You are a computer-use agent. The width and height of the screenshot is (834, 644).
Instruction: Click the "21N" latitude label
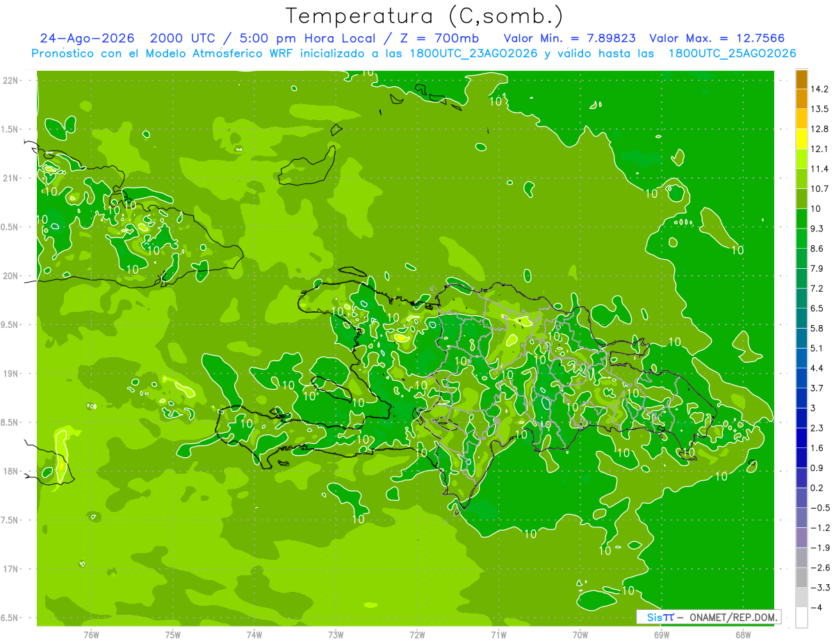point(10,178)
